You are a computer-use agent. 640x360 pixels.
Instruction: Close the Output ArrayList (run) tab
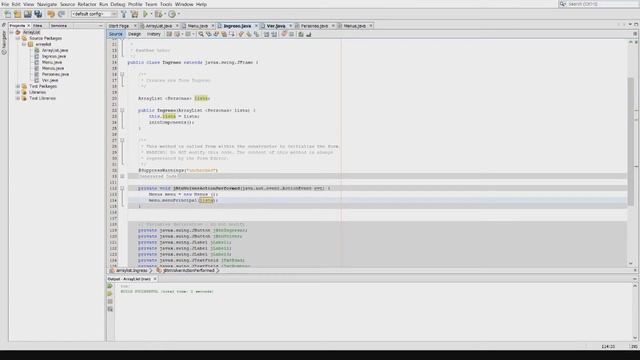[x=155, y=279]
